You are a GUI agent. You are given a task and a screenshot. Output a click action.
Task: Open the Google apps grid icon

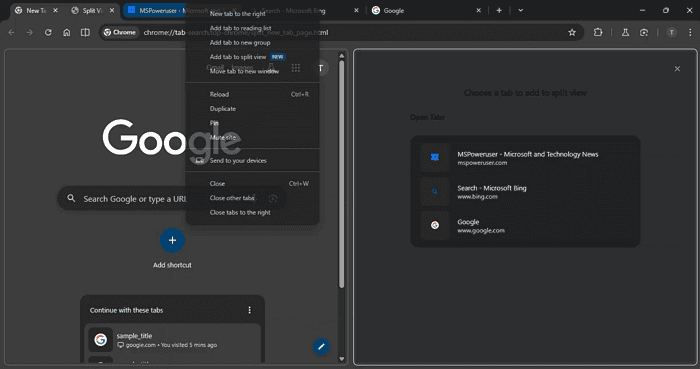(x=296, y=68)
